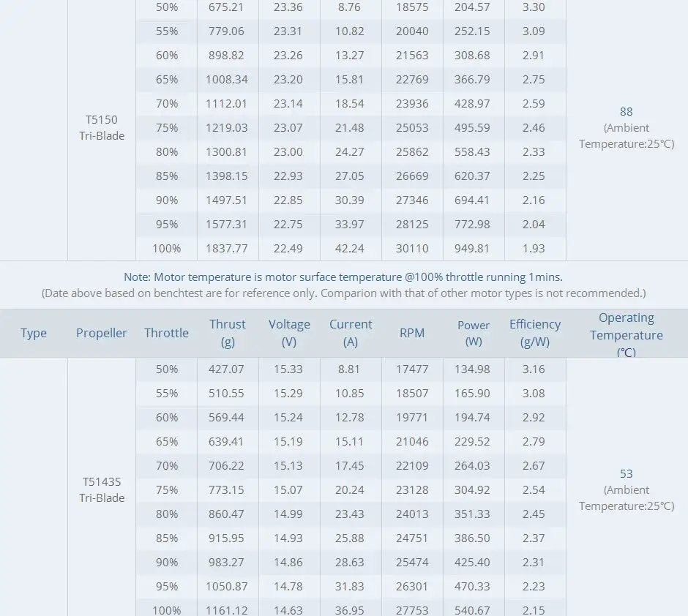Click the Thrust (g) column header

228,333
